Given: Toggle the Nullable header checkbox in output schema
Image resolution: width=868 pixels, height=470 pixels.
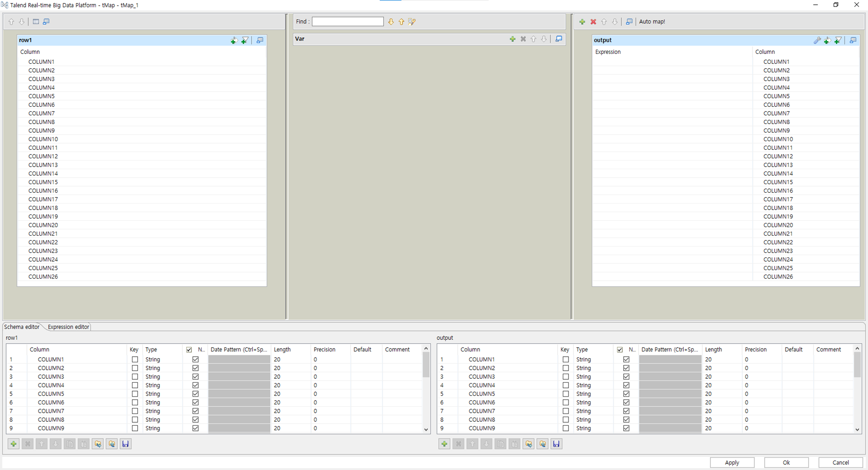Looking at the screenshot, I should coord(620,350).
